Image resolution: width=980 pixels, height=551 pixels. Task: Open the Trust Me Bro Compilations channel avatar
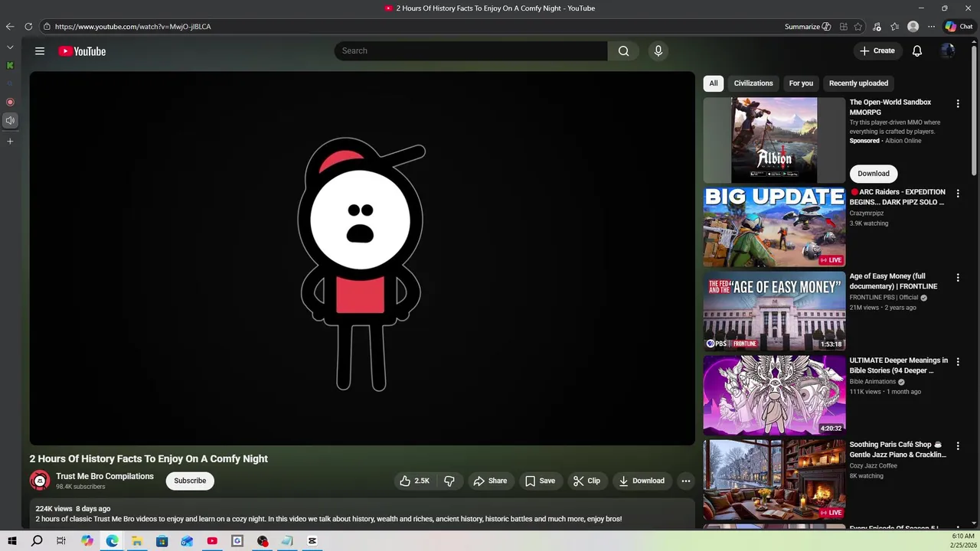40,481
